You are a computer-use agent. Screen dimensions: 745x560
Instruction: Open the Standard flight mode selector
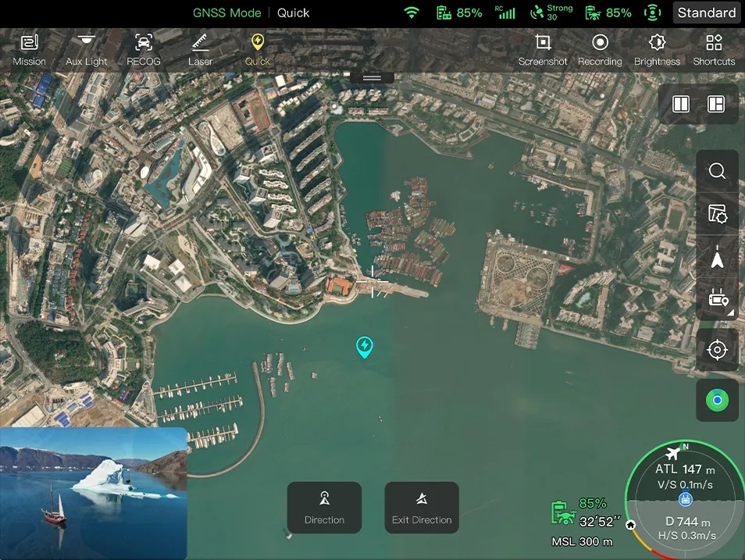[706, 12]
